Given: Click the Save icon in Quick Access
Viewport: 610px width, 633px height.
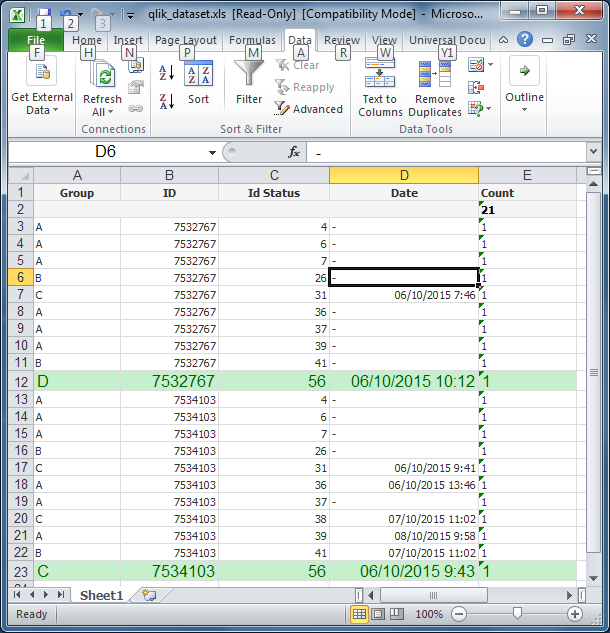Looking at the screenshot, I should click(x=44, y=14).
